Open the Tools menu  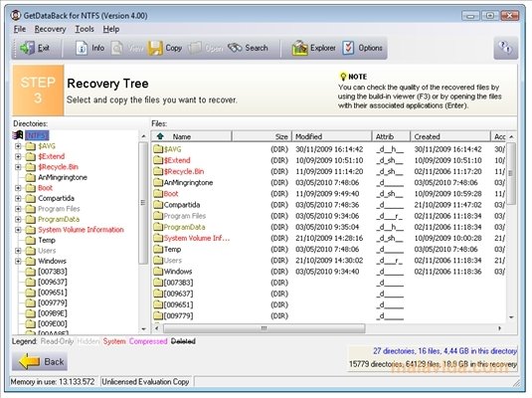pos(85,29)
